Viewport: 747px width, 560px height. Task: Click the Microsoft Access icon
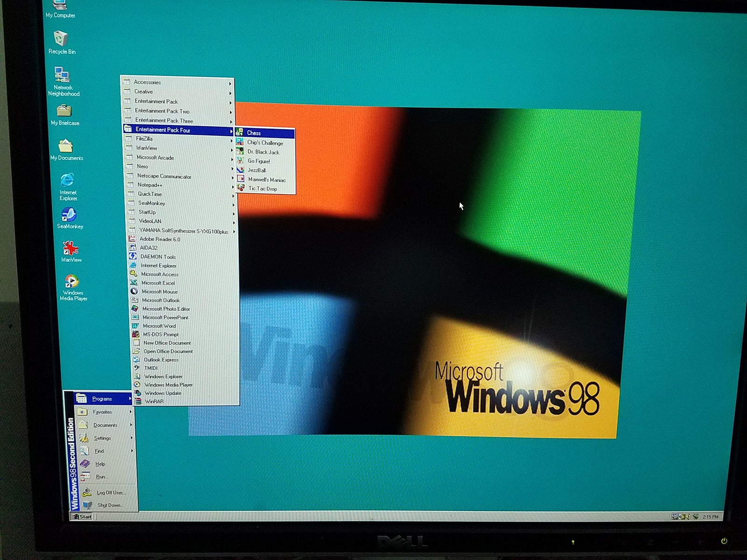(133, 274)
